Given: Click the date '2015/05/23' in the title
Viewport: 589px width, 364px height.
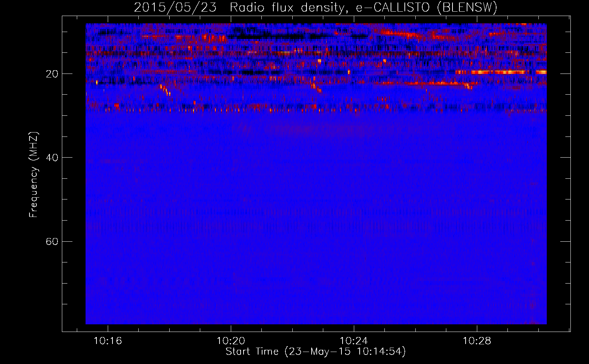Looking at the screenshot, I should coord(175,8).
